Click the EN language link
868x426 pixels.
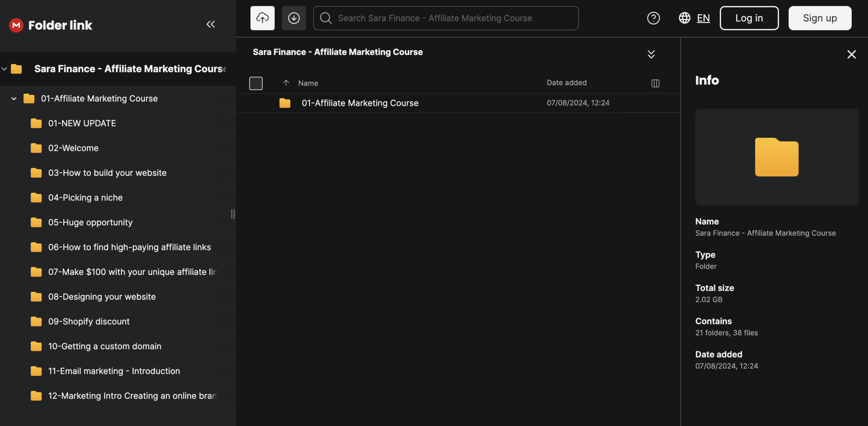703,18
